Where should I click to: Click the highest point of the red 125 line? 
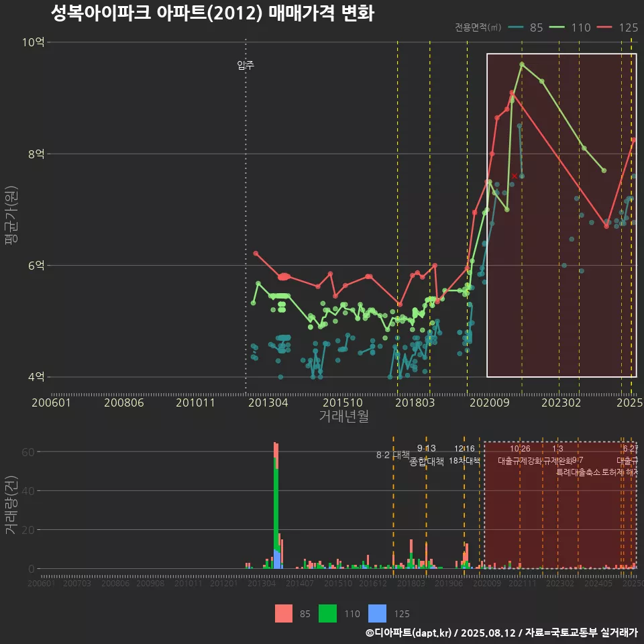[512, 93]
